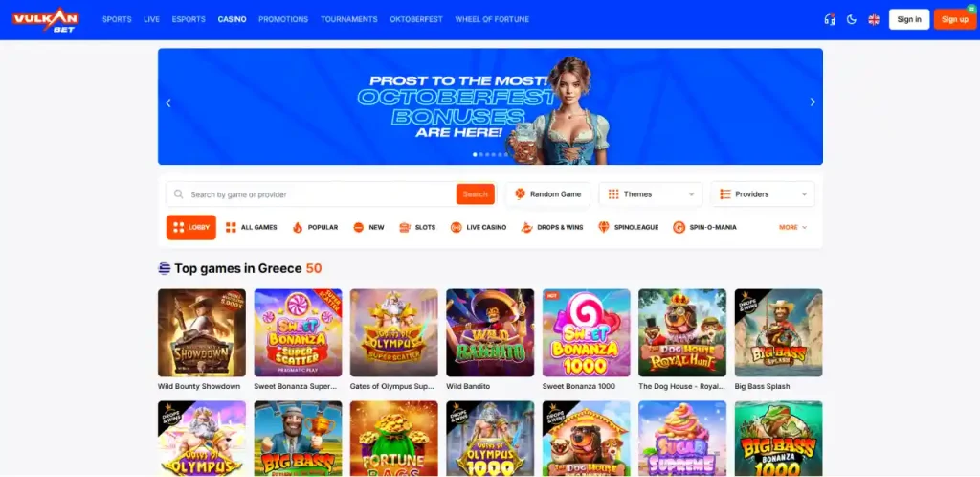This screenshot has height=477, width=980.
Task: Open language selector via UK flag icon
Action: click(874, 19)
